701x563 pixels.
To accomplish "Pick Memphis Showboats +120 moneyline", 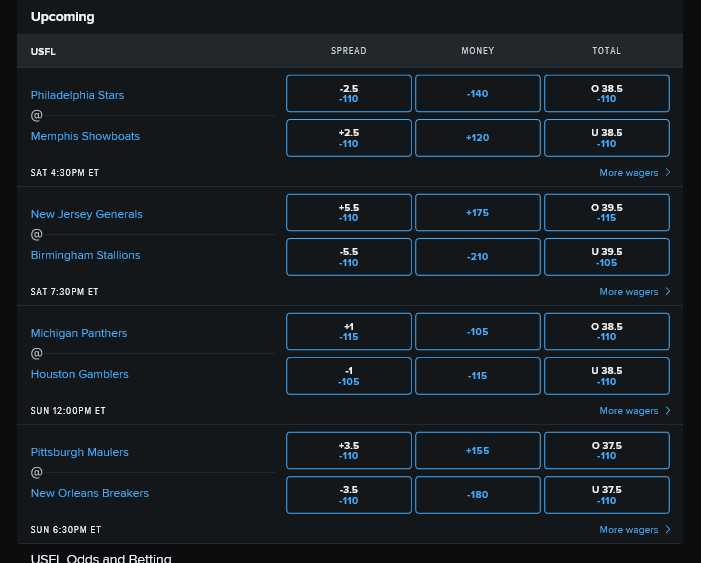I will pos(477,138).
